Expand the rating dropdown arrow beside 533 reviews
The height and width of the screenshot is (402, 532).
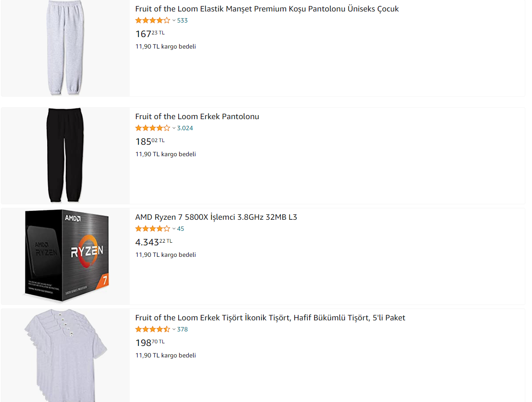click(174, 20)
